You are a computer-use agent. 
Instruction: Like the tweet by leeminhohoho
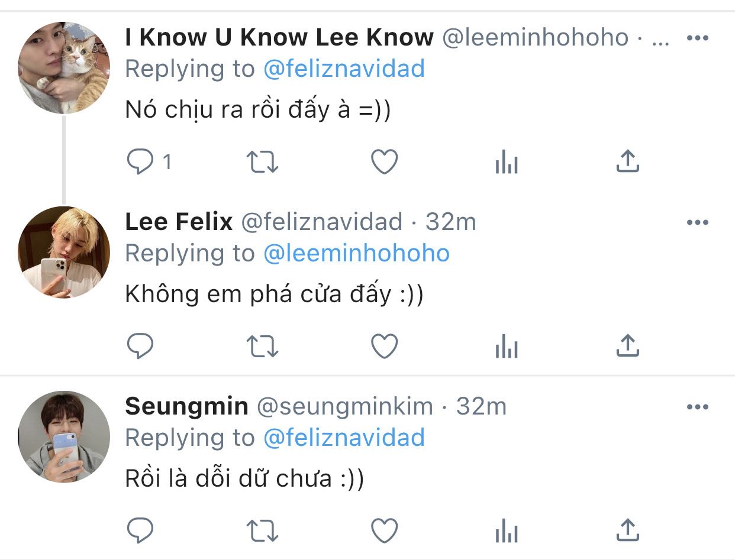(385, 162)
